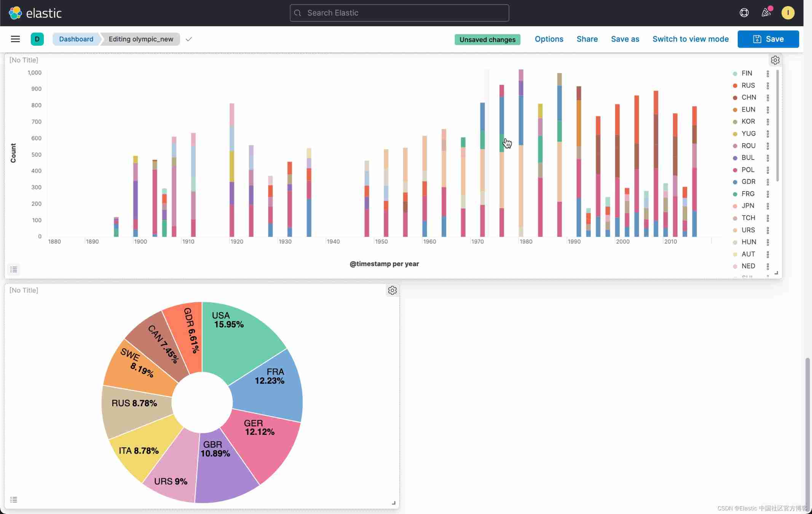
Task: Click into the Search Elastic field
Action: click(399, 13)
